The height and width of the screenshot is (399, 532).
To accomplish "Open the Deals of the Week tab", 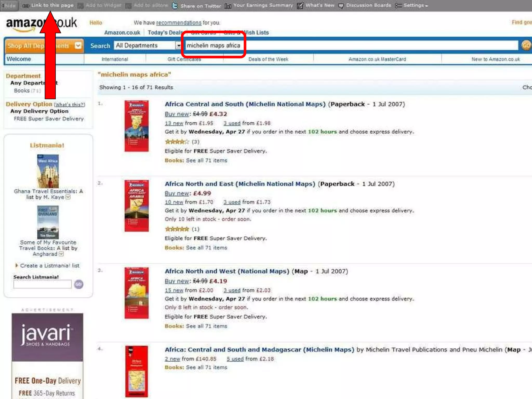I will [x=268, y=59].
